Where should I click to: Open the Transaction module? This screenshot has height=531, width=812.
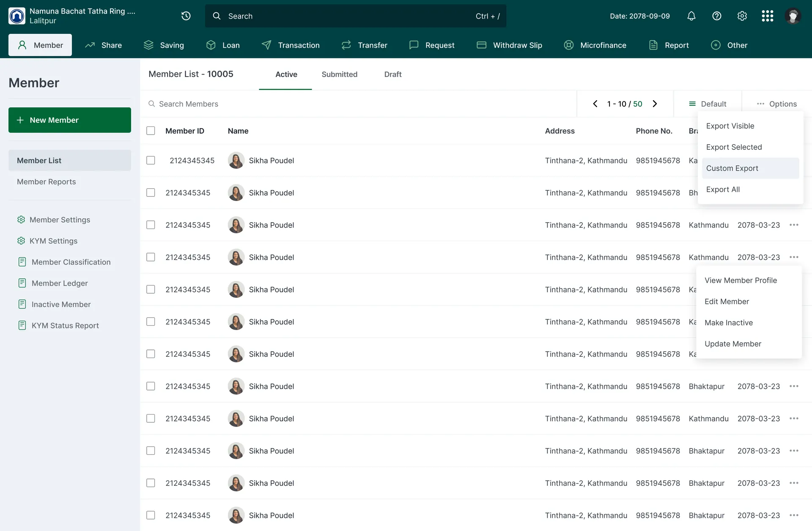(291, 45)
